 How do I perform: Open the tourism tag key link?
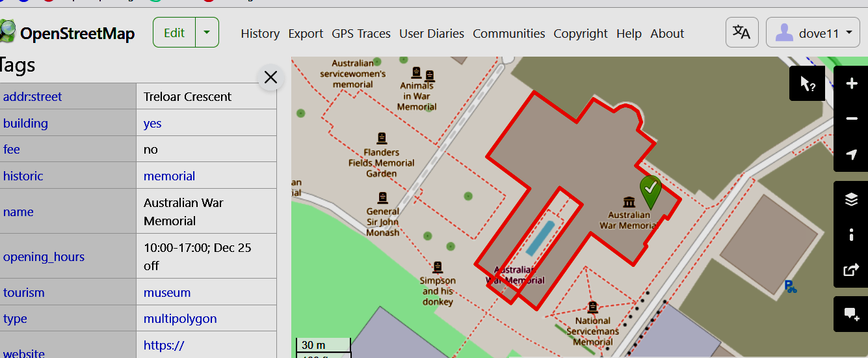coord(24,292)
